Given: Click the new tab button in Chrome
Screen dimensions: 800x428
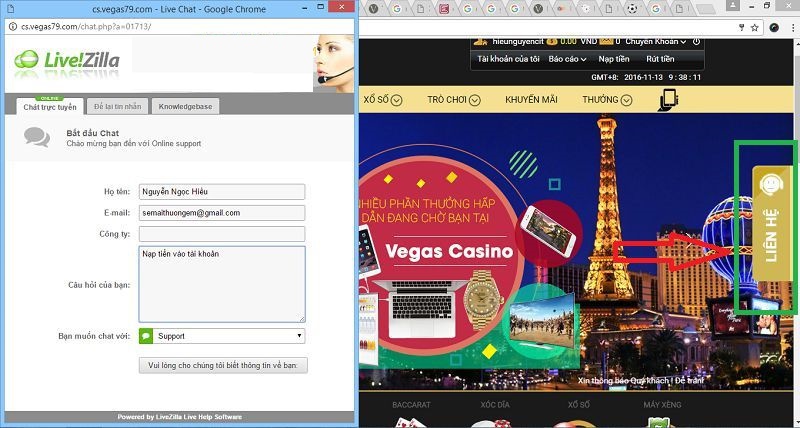Looking at the screenshot, I should [705, 9].
